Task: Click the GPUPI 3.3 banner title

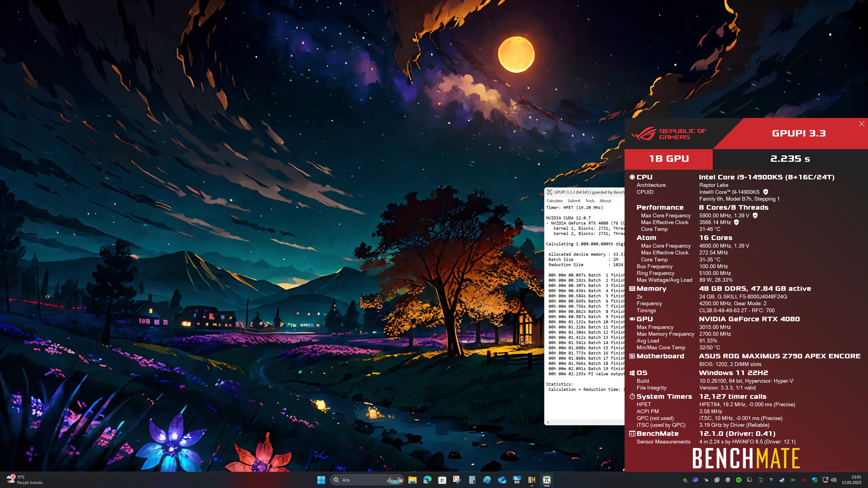Action: [799, 133]
